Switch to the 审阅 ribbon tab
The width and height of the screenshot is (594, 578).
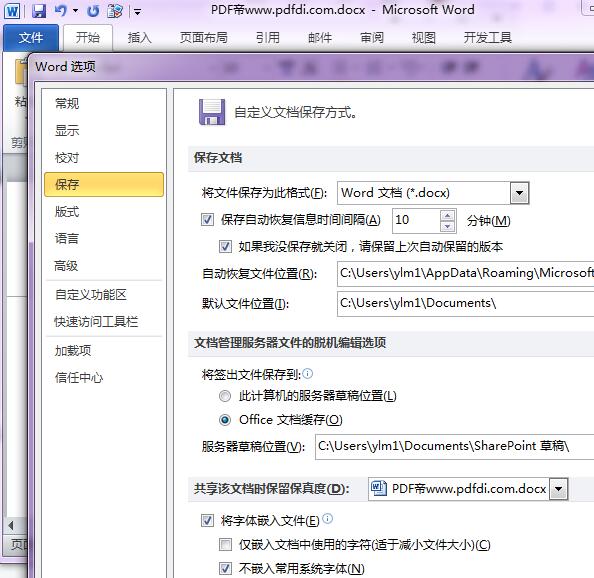pyautogui.click(x=372, y=37)
